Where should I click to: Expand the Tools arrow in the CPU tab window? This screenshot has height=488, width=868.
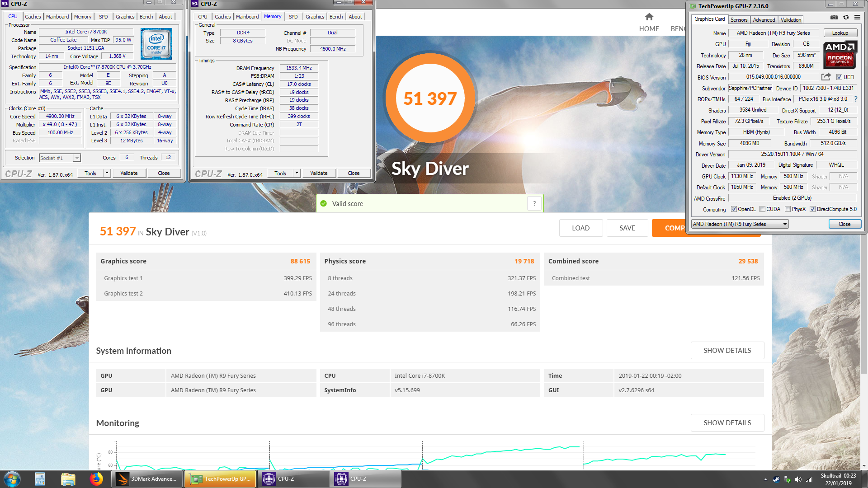[107, 173]
